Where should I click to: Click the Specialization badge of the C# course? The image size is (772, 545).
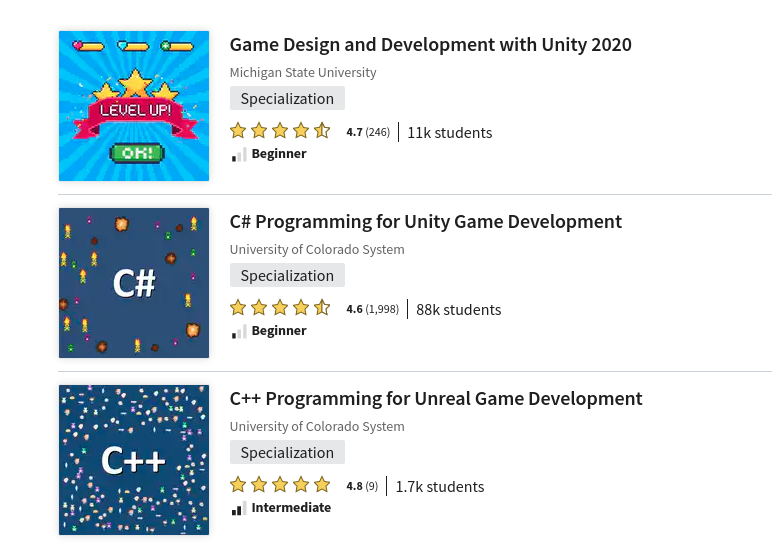(x=287, y=275)
